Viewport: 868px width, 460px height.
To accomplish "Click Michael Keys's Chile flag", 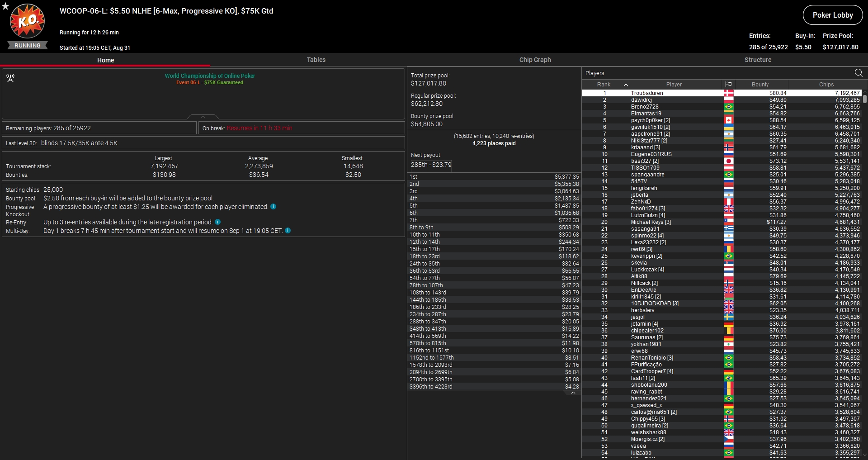I will pyautogui.click(x=728, y=222).
